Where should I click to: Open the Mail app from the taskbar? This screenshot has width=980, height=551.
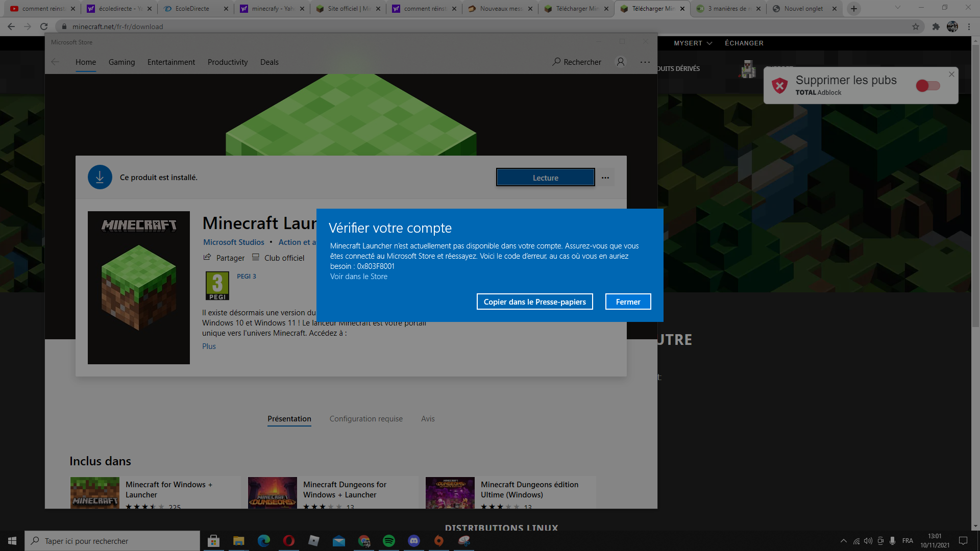click(x=339, y=541)
